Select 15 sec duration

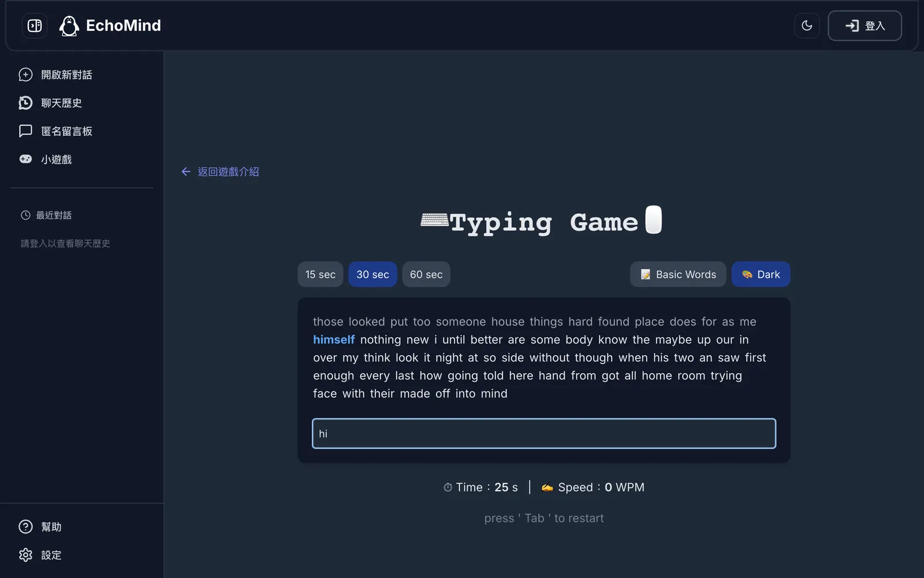coord(321,275)
